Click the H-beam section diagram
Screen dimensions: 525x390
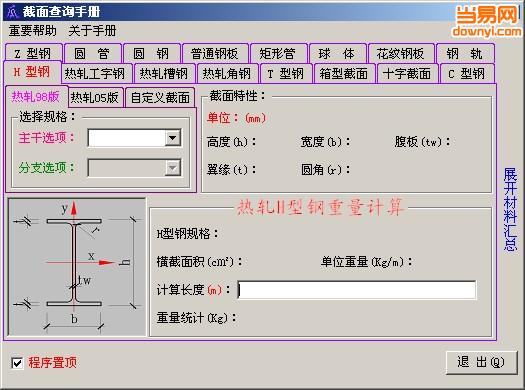77,266
